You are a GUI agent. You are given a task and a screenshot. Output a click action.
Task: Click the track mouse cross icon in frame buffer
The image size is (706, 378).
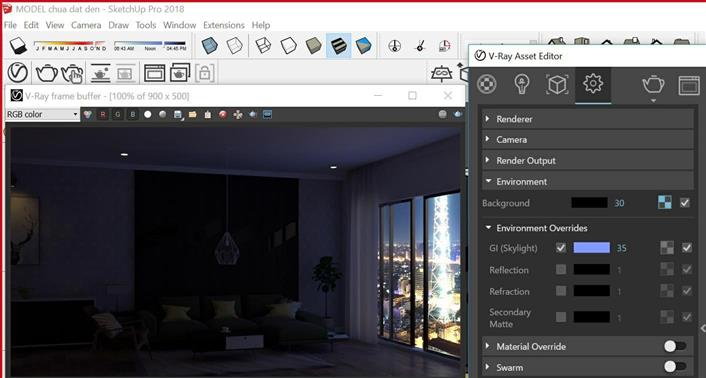point(238,115)
